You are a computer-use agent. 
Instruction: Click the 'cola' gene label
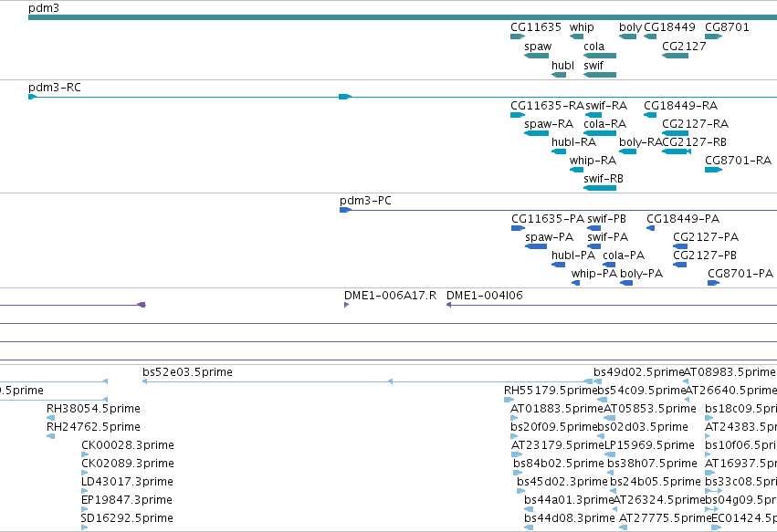pyautogui.click(x=593, y=47)
